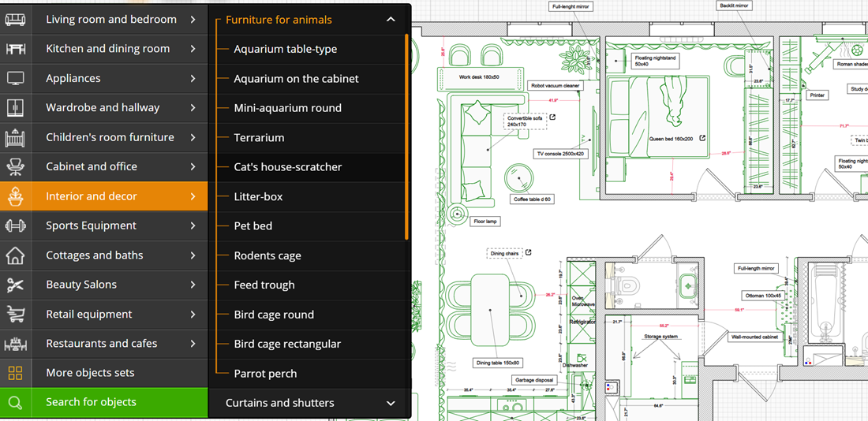Click the Floor lamp label
Viewport: 868px width, 421px height.
[486, 222]
